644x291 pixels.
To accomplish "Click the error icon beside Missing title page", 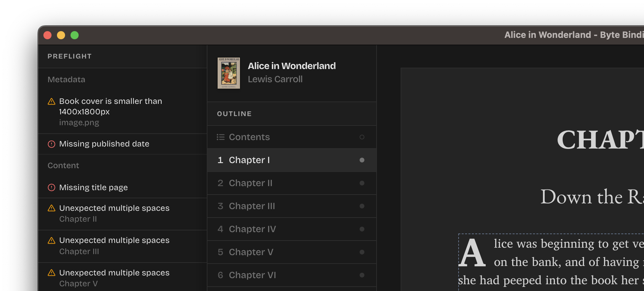I will (52, 187).
